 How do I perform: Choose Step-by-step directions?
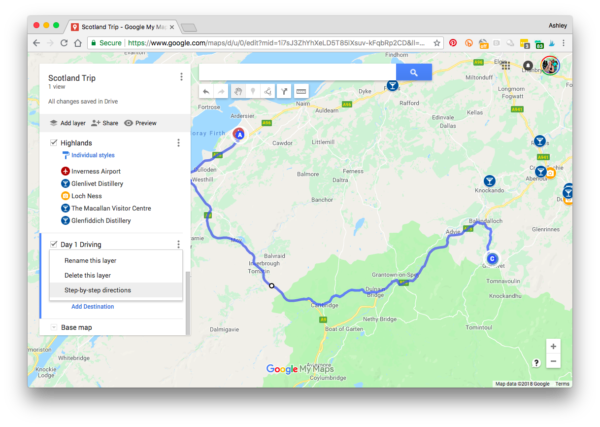pos(116,290)
